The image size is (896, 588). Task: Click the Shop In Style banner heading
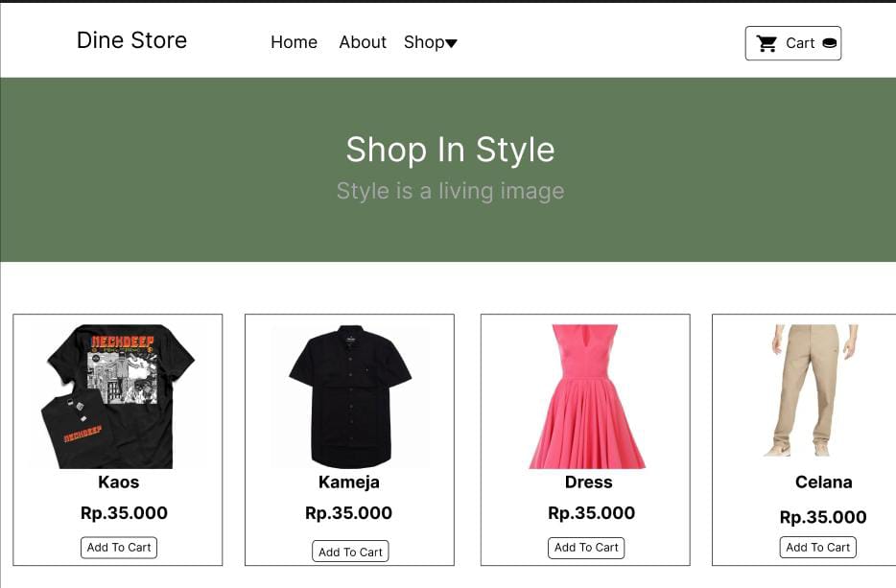[450, 150]
